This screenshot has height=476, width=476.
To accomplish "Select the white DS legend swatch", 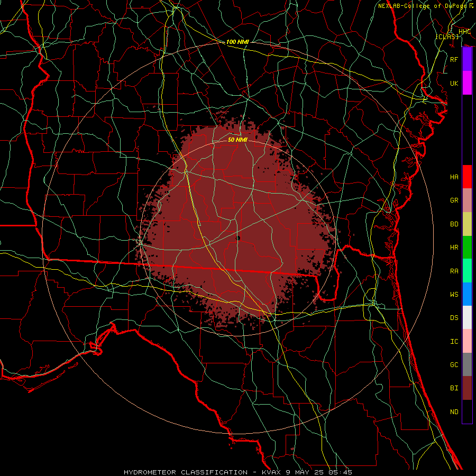I will click(x=467, y=317).
